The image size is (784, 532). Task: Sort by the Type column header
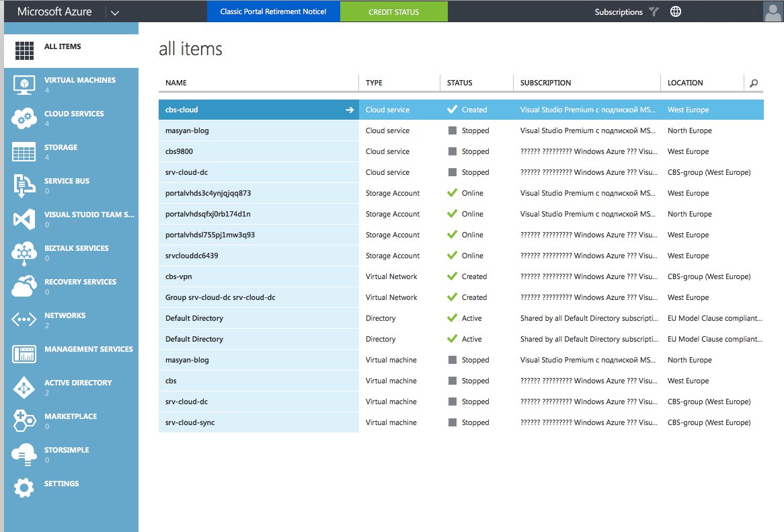tap(374, 83)
